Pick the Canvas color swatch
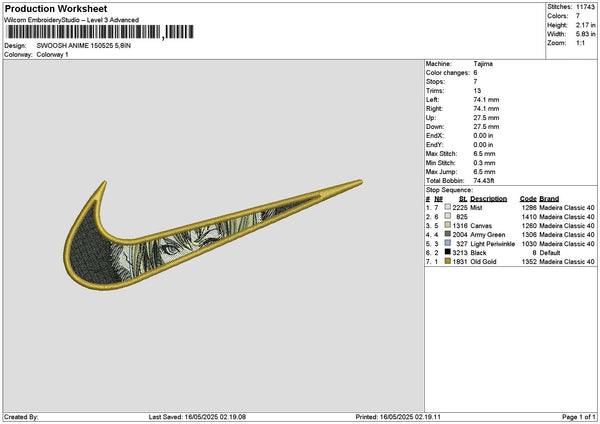Image resolution: width=600 pixels, height=424 pixels. click(x=447, y=225)
